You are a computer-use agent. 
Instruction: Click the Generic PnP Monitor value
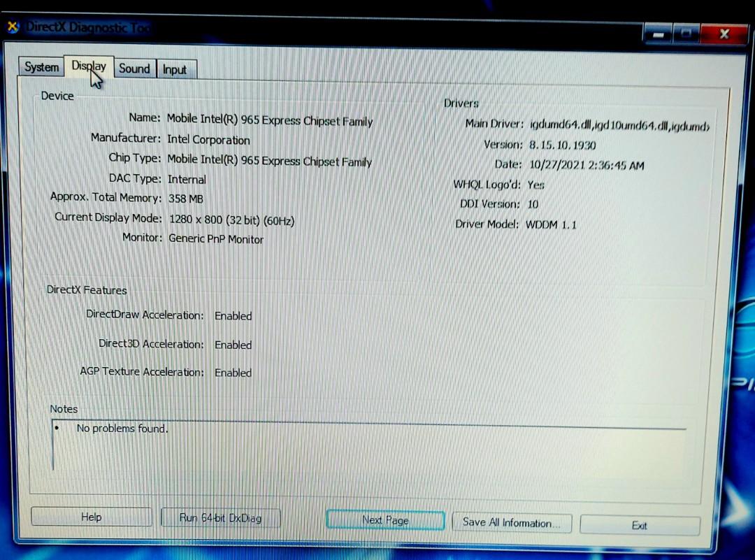click(216, 239)
